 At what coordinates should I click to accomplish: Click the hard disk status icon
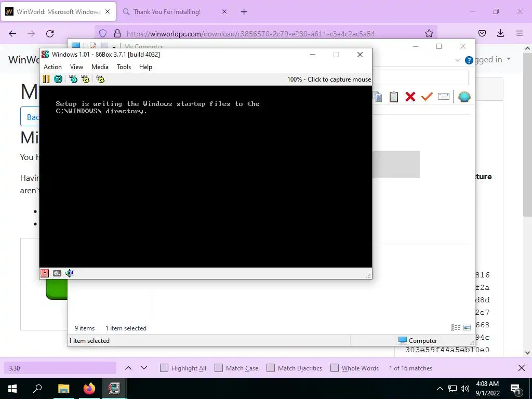tap(57, 273)
